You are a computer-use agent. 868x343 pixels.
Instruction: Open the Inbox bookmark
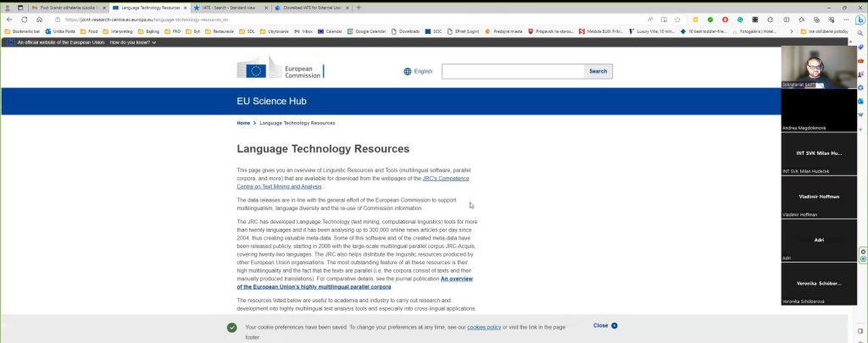click(x=303, y=31)
